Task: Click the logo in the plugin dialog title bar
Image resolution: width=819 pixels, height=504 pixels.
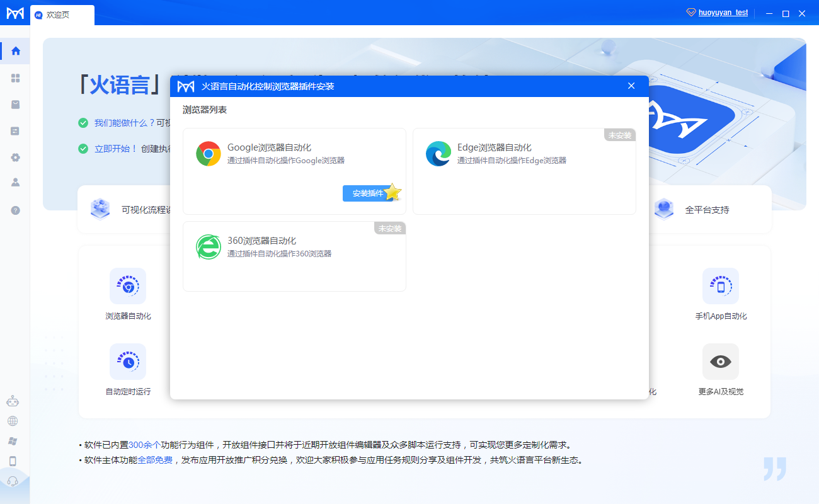Action: pos(186,86)
